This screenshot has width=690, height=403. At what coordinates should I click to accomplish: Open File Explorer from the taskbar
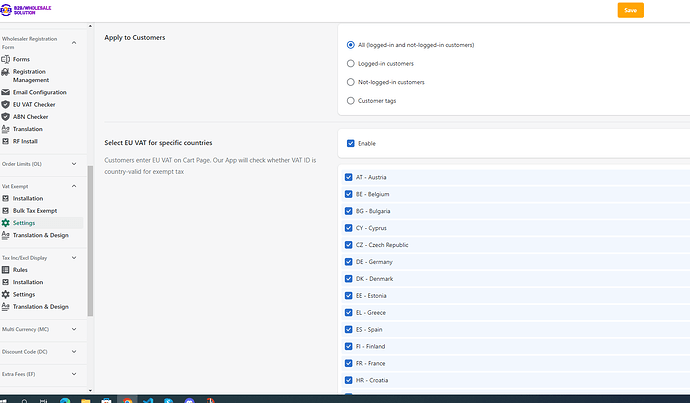[x=86, y=400]
